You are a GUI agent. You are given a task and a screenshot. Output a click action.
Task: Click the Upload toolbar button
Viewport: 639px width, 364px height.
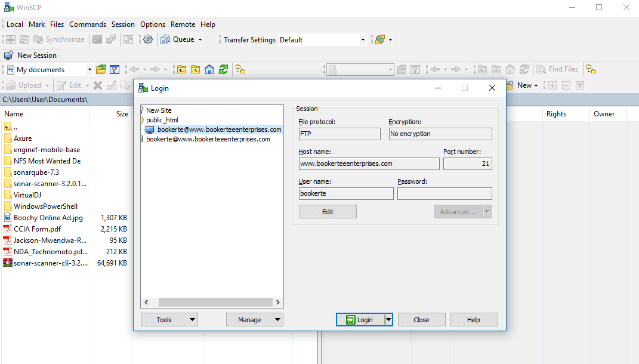point(24,85)
